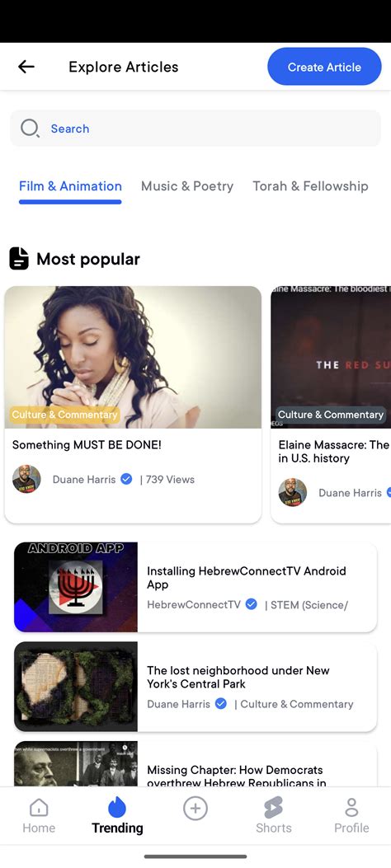Tap the back arrow icon
391x868 pixels.
(x=26, y=67)
